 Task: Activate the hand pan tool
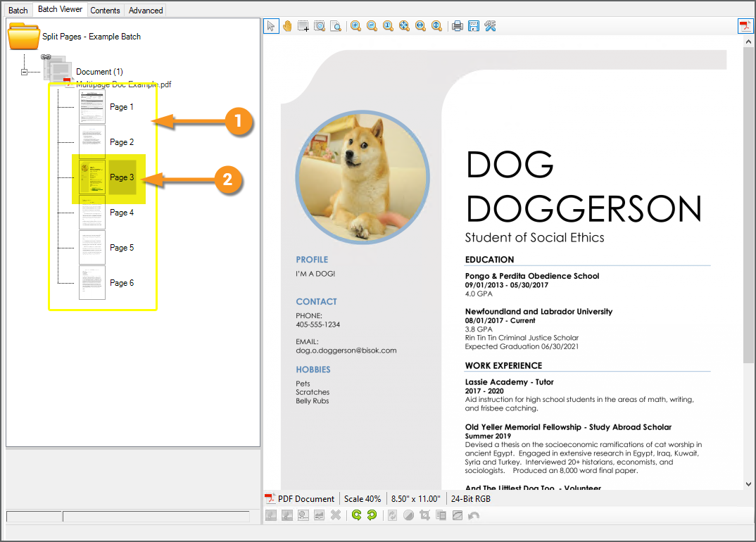287,26
